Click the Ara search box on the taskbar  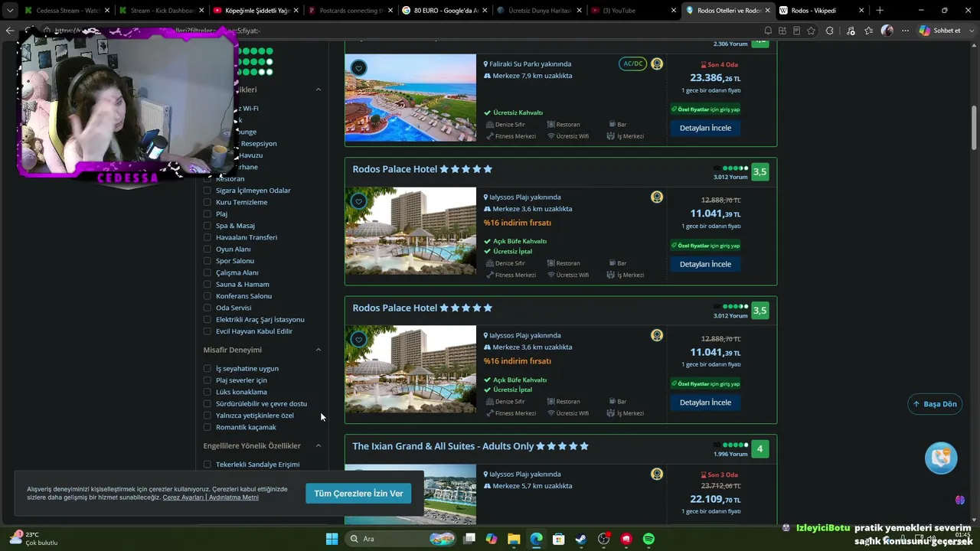pyautogui.click(x=400, y=539)
